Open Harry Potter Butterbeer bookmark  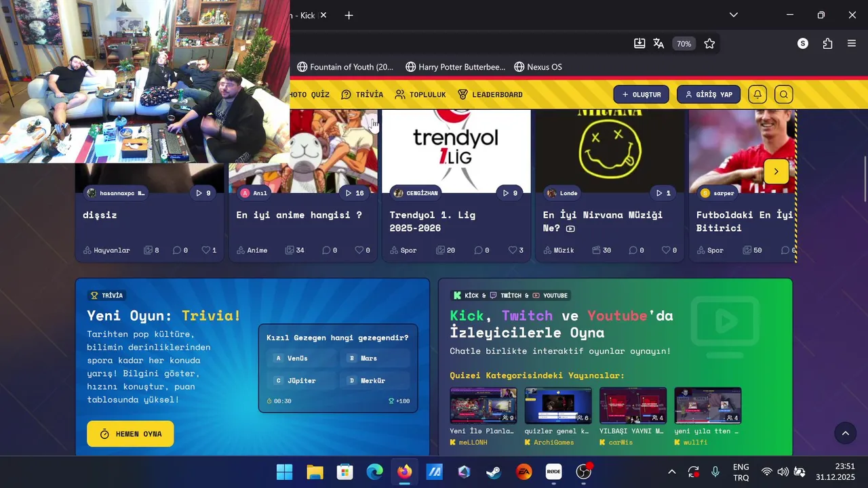point(456,67)
